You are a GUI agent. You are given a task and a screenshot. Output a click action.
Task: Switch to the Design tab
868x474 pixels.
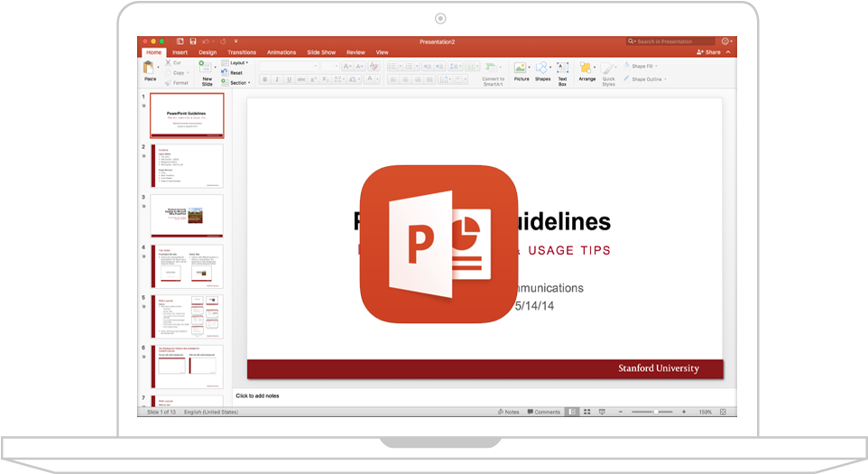[x=208, y=52]
